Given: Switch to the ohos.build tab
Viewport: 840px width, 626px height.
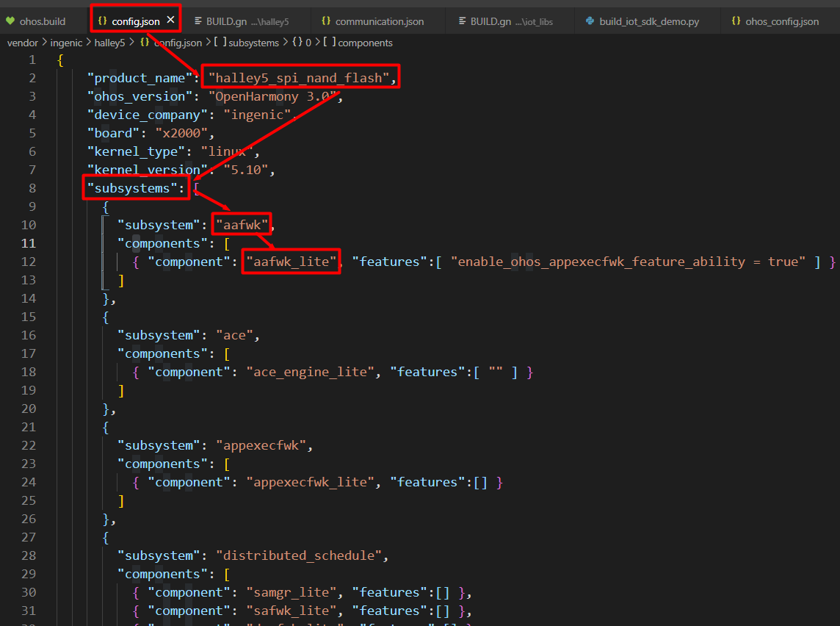Looking at the screenshot, I should tap(42, 21).
